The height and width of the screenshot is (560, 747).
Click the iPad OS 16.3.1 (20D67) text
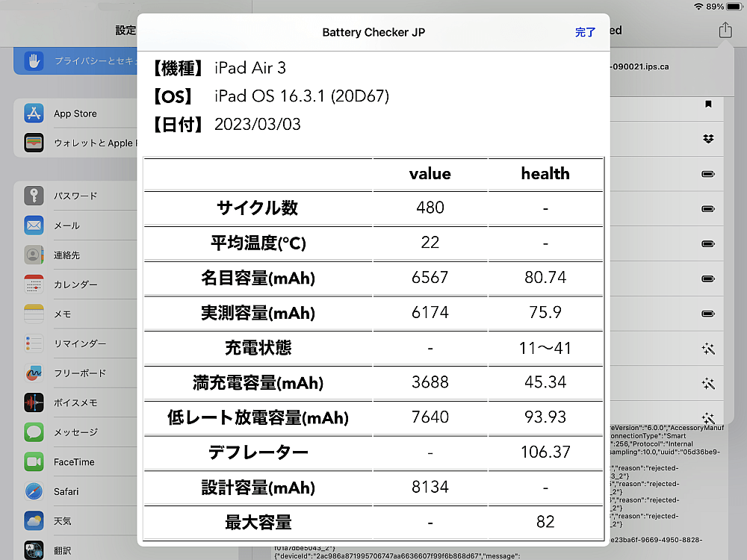(302, 96)
